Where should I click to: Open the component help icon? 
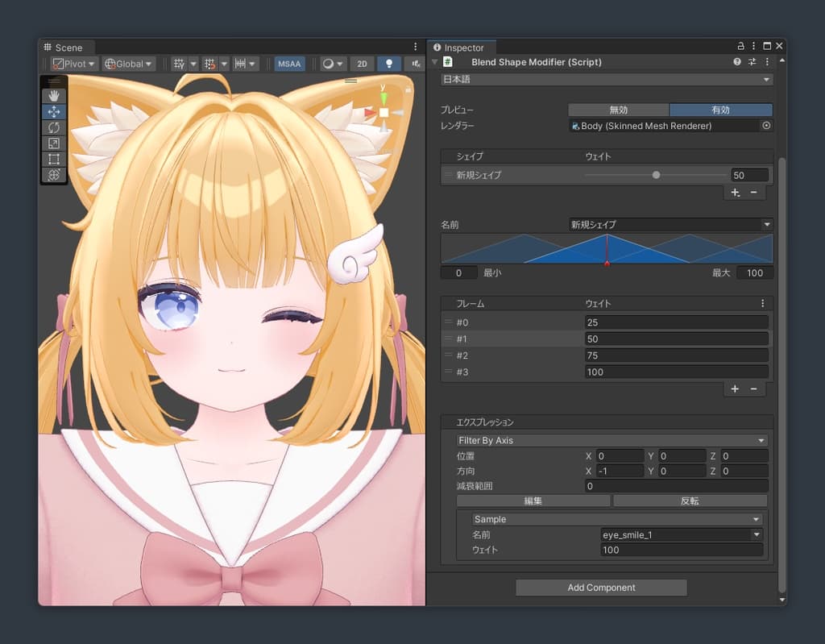(737, 62)
